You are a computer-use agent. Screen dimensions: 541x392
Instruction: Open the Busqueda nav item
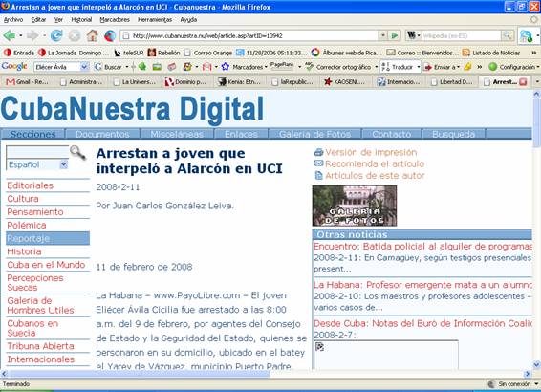tap(454, 134)
